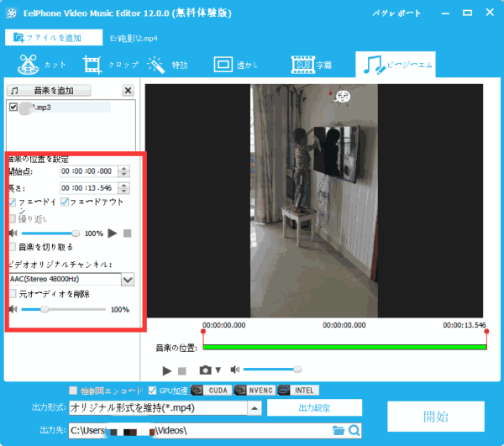Select the background music tab with the note icon
The height and width of the screenshot is (446, 504).
point(396,65)
